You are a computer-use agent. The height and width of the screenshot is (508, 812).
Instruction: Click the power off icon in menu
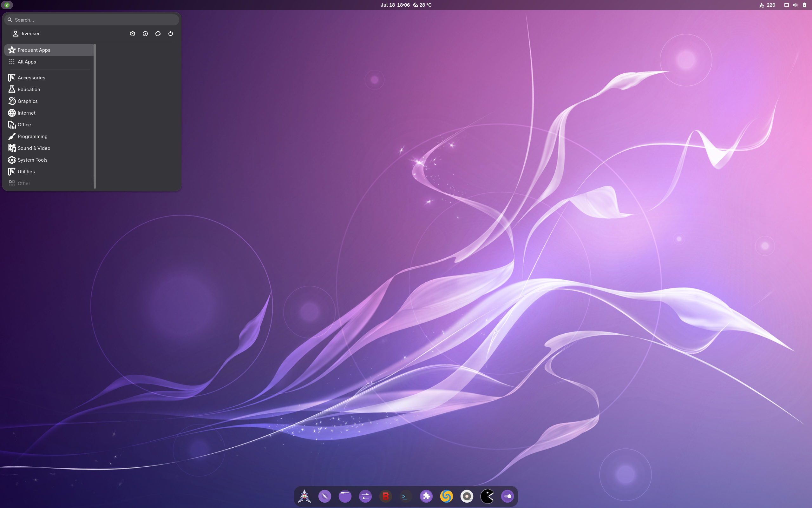tap(170, 34)
